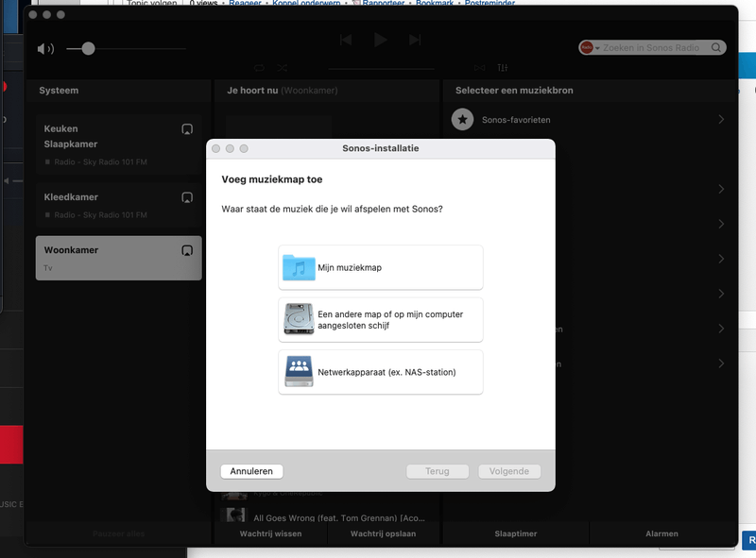Click Radio - Sky Radio text under Kleedkamer
The width and height of the screenshot is (756, 558).
pos(100,215)
